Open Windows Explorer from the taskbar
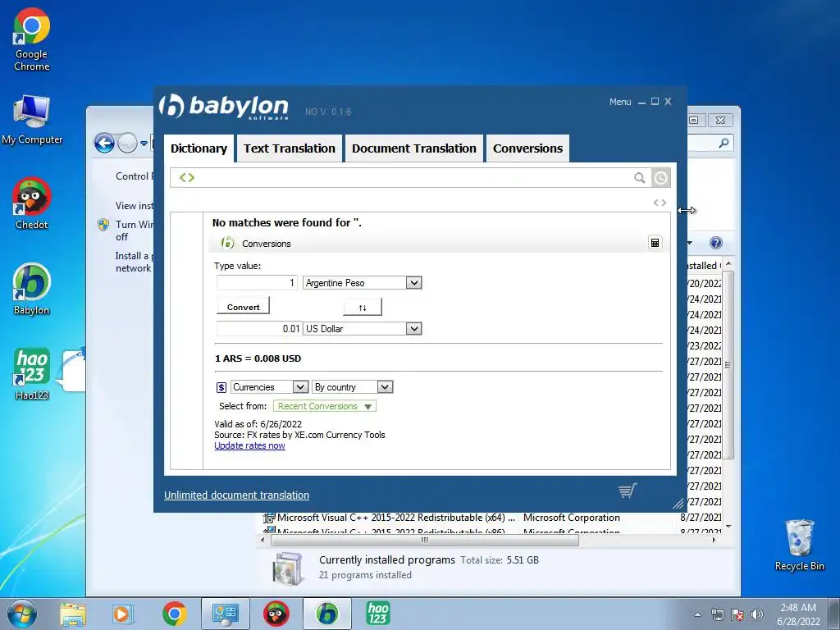840x630 pixels. click(x=73, y=614)
